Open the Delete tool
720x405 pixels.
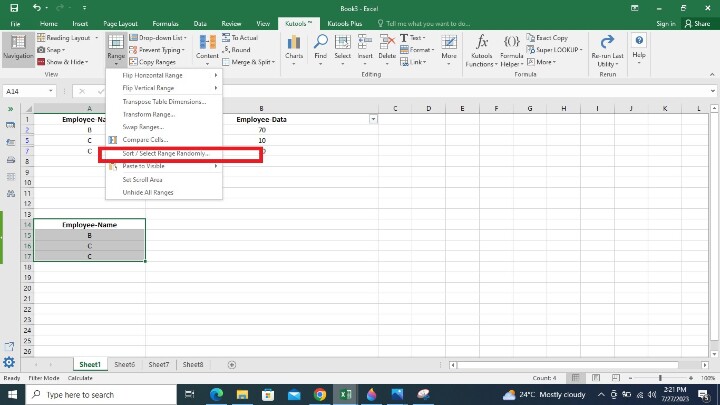click(387, 50)
